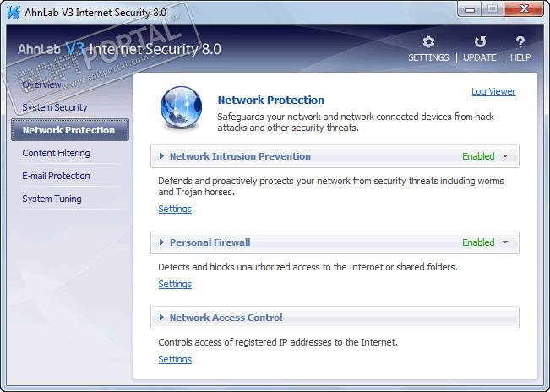The height and width of the screenshot is (392, 550).
Task: Open the Log Viewer link
Action: pos(493,91)
